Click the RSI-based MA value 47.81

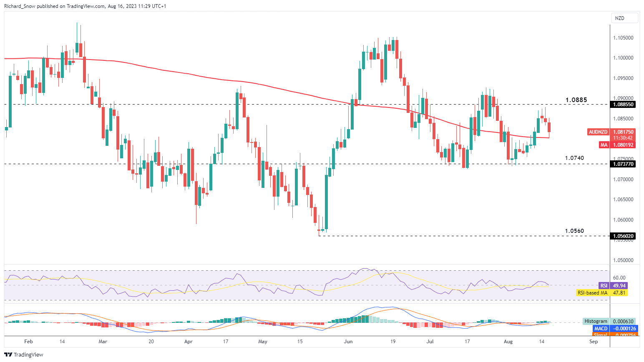coord(619,293)
